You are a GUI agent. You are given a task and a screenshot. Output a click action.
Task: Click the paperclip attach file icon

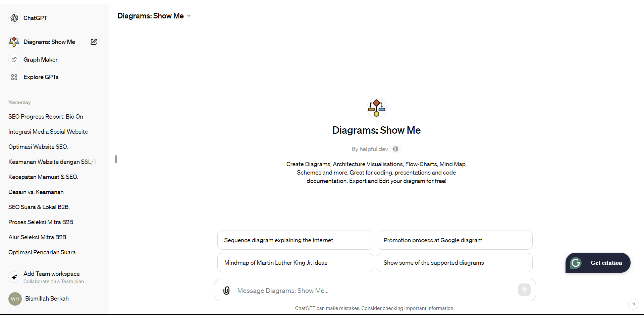[x=226, y=291]
